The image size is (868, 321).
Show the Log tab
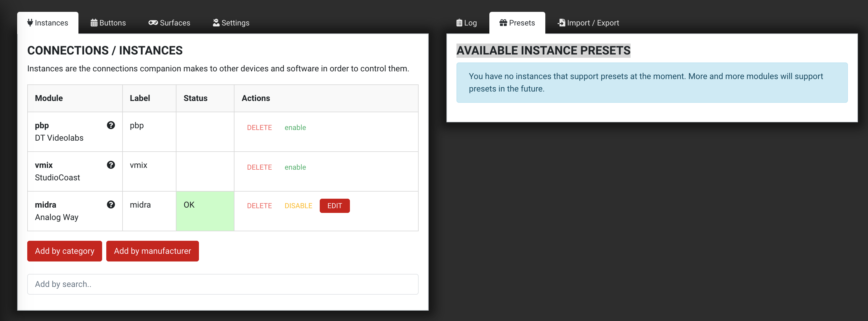click(x=467, y=23)
